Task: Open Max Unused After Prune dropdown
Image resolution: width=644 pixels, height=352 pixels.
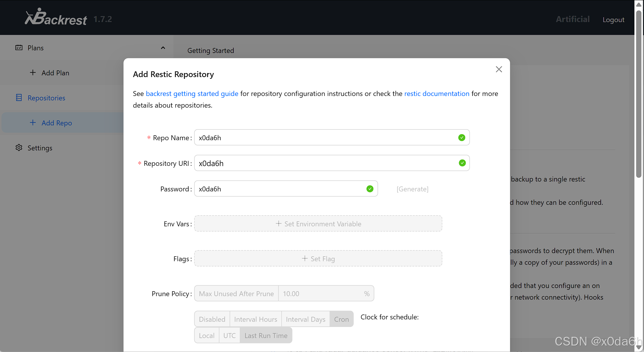Action: (236, 294)
